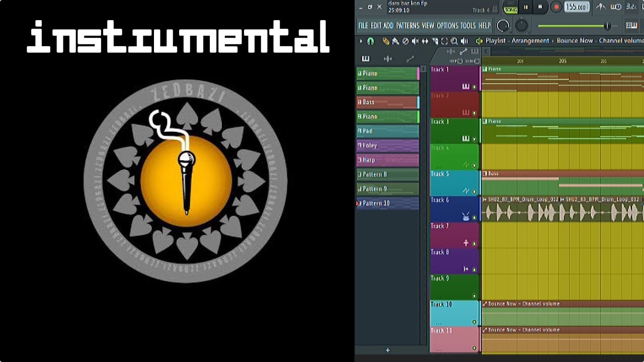
Task: Open the metronome icon next to tempo
Action: pos(600,7)
